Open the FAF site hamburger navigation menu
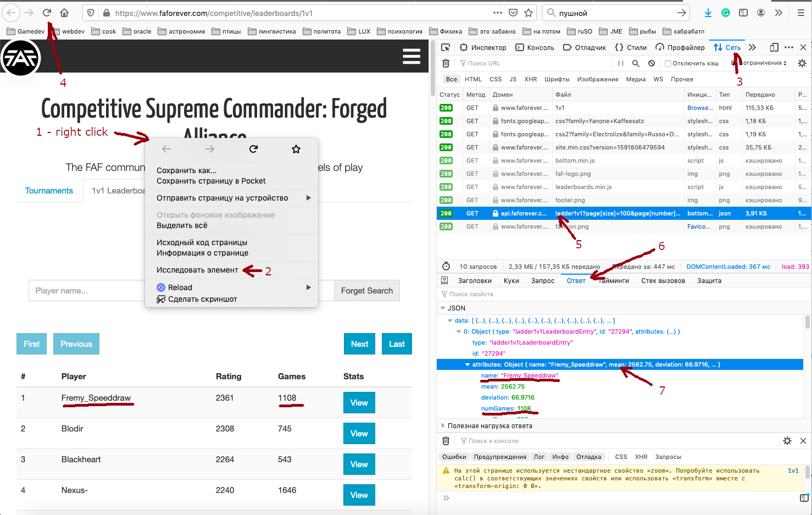The width and height of the screenshot is (812, 515). click(411, 56)
